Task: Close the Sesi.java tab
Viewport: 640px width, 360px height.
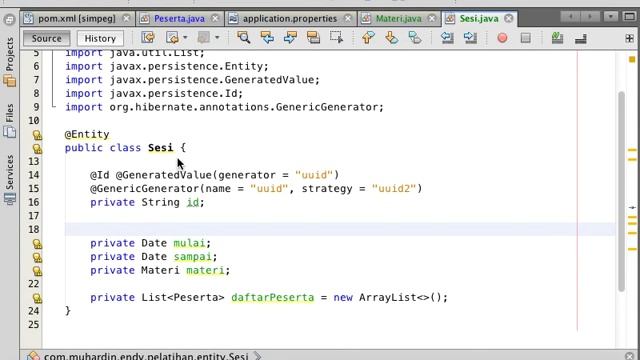Action: click(509, 18)
